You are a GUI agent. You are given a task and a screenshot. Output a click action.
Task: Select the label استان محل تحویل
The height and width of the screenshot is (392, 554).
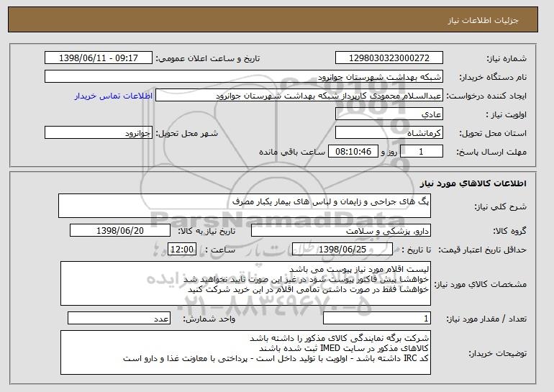click(493, 133)
